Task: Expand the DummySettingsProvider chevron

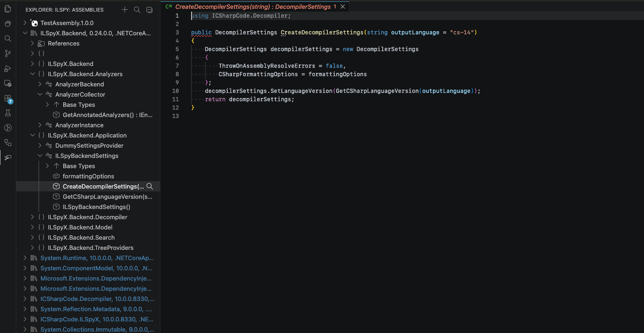Action: point(40,145)
